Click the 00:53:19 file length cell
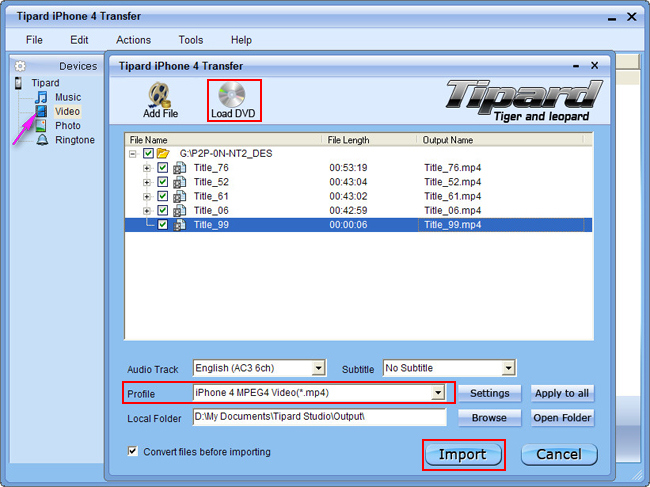Image resolution: width=650 pixels, height=487 pixels. coord(348,168)
